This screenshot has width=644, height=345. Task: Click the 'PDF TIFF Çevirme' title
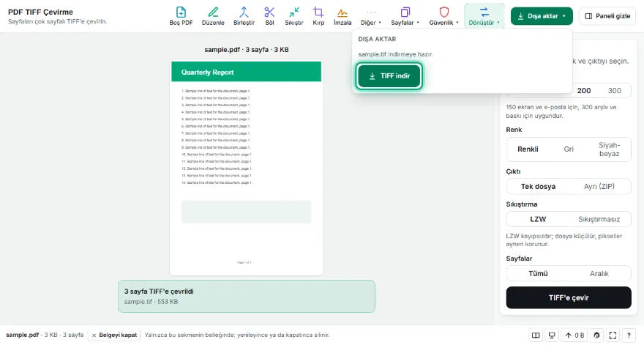[41, 12]
